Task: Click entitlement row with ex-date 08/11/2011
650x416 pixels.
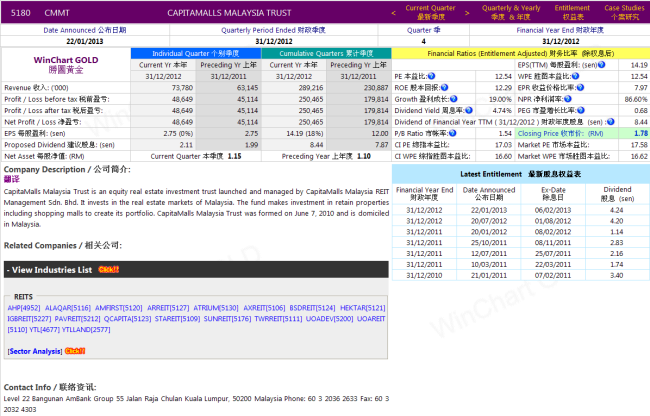Action: [x=521, y=242]
